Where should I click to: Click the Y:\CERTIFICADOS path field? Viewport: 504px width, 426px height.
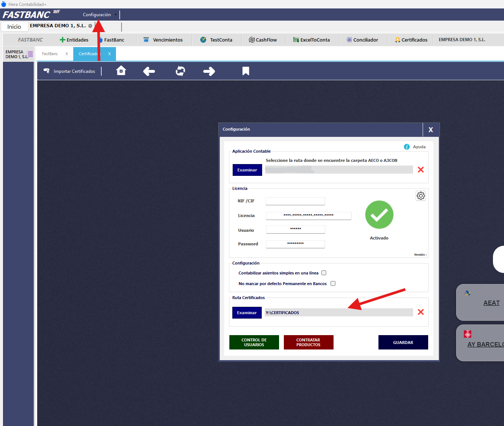pyautogui.click(x=339, y=312)
